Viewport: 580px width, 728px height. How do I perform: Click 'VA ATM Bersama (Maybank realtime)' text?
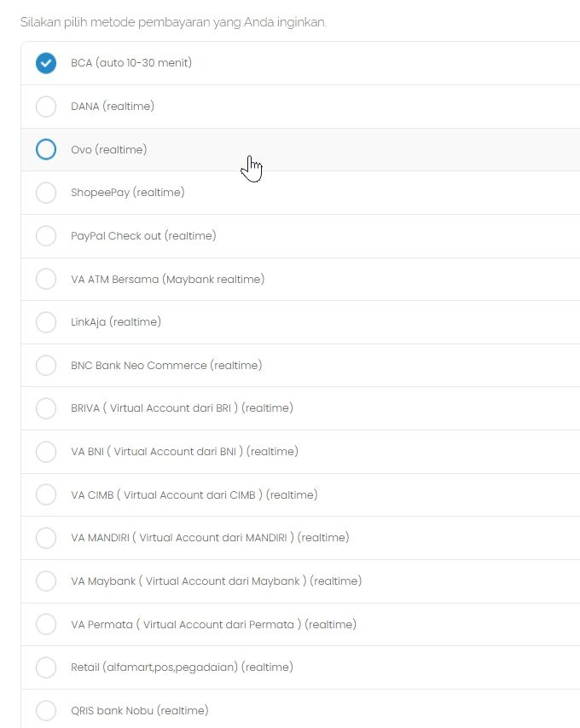pos(168,279)
